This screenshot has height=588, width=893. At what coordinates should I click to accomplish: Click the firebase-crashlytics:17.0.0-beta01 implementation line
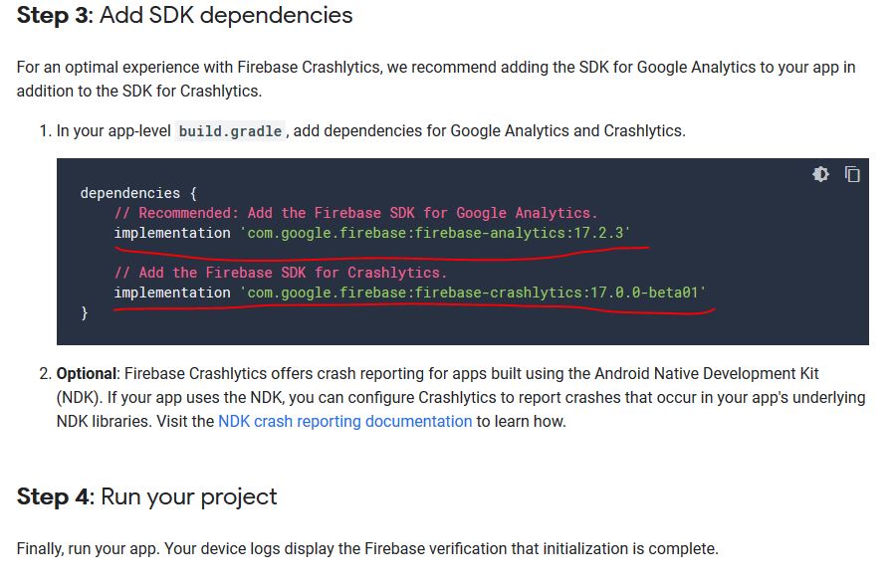pyautogui.click(x=410, y=293)
